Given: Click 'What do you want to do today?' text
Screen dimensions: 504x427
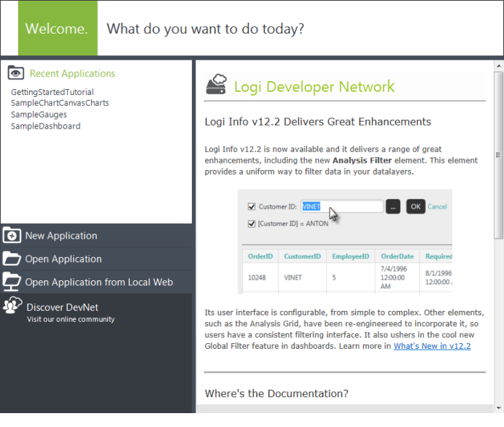Looking at the screenshot, I should pyautogui.click(x=206, y=29).
